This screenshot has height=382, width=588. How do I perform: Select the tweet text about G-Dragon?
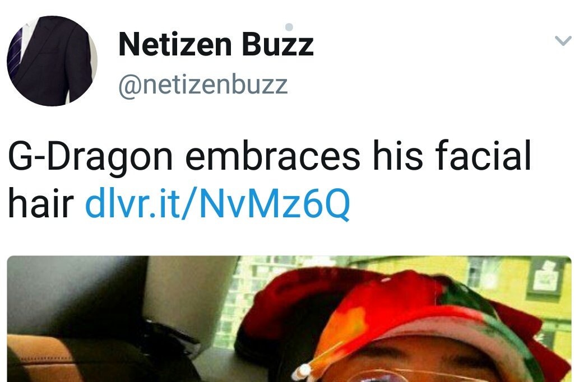(269, 179)
